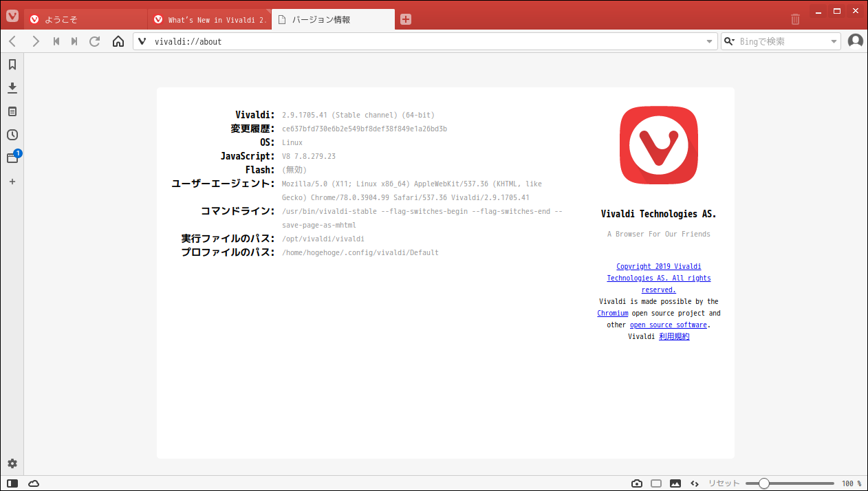Viewport: 868px width, 491px height.
Task: Toggle the side panel visibility
Action: click(x=12, y=483)
